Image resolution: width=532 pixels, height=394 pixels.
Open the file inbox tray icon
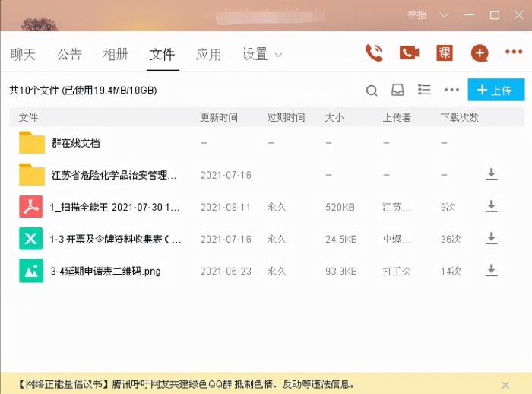pos(397,91)
